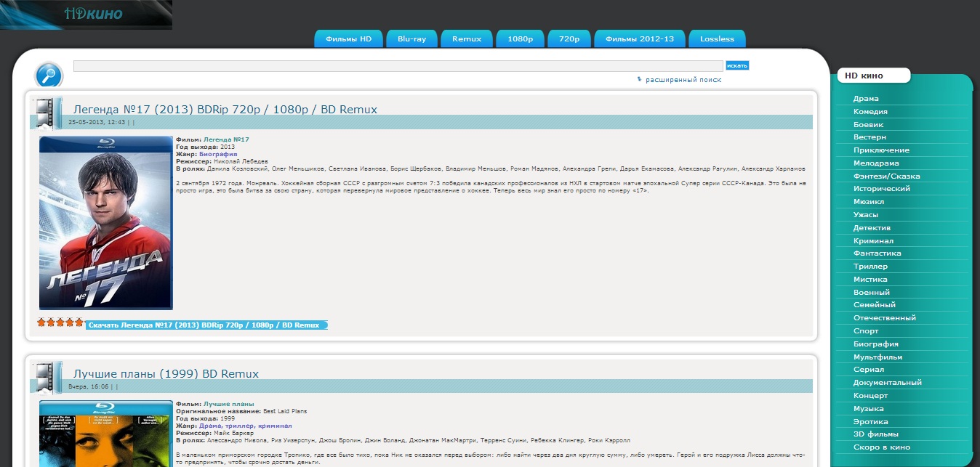Open the Мюзикл category

click(x=869, y=202)
